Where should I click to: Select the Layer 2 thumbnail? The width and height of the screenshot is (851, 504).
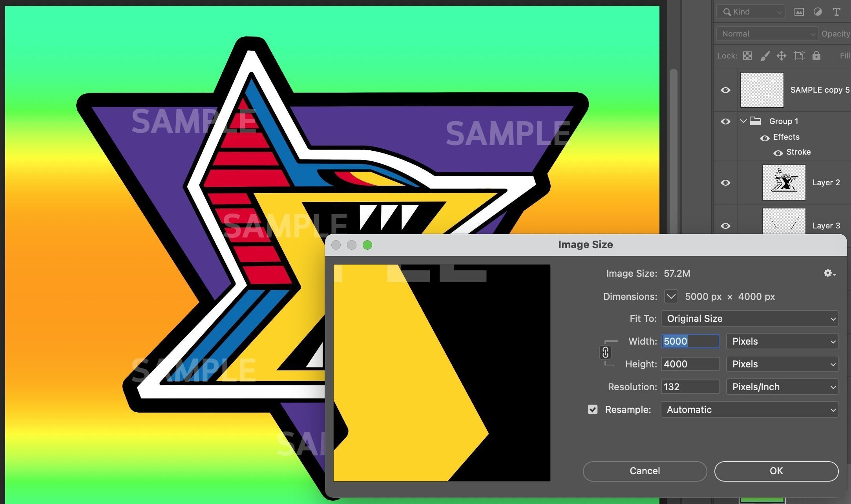point(784,183)
